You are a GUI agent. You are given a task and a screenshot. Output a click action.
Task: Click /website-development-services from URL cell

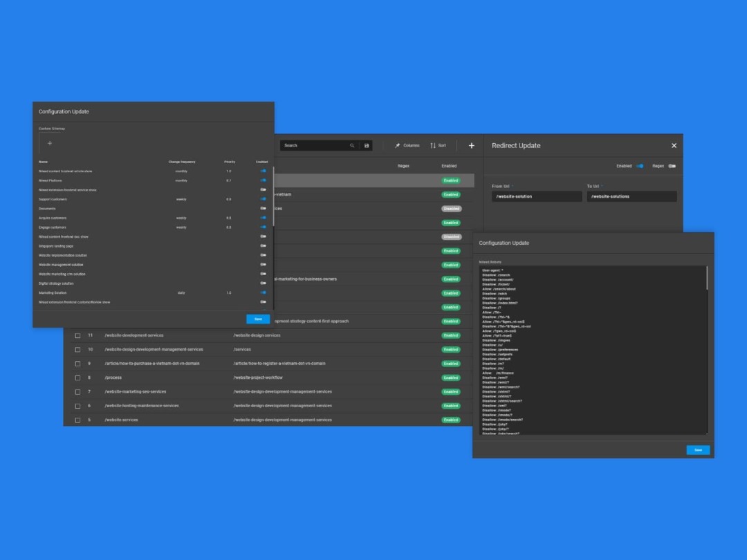click(x=134, y=335)
